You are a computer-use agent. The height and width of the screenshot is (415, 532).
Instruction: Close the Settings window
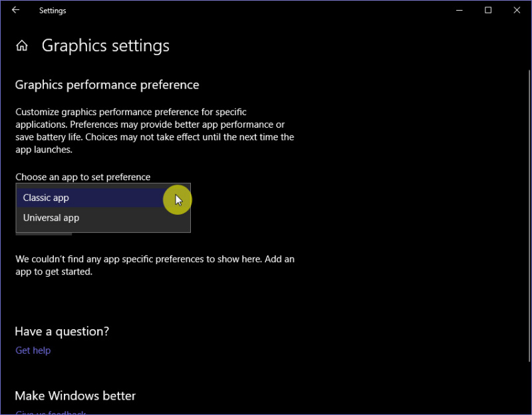(x=517, y=10)
